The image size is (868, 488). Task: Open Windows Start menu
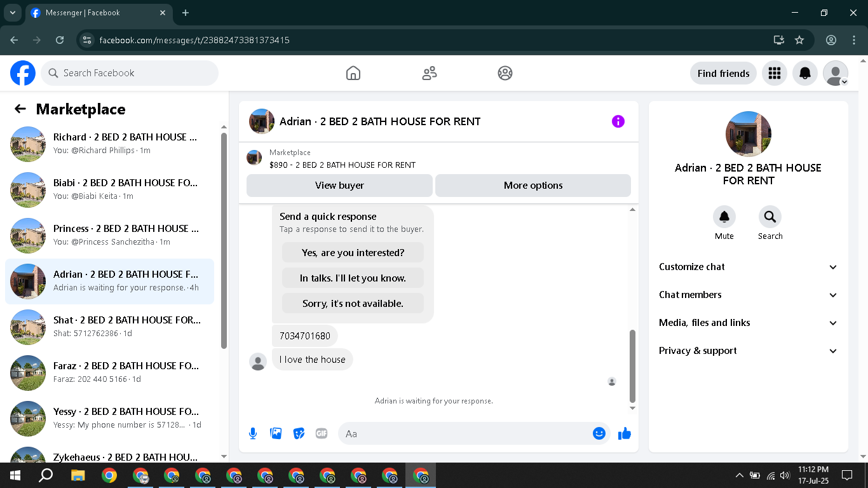point(15,475)
